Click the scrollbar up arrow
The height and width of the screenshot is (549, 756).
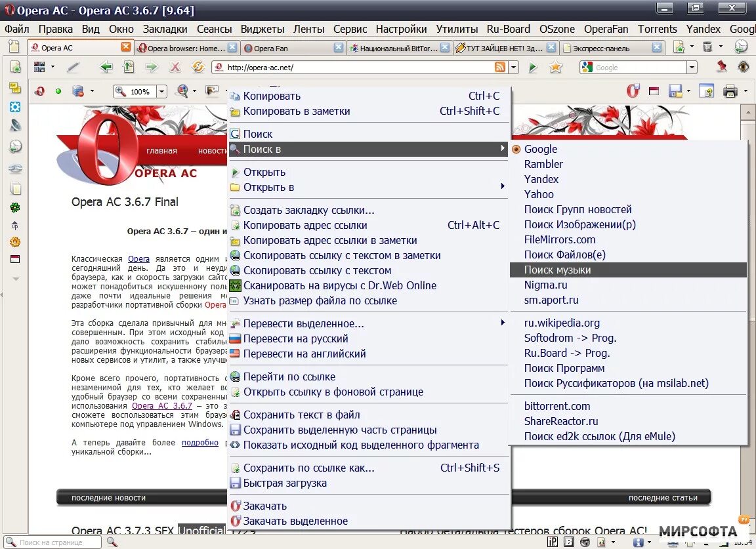[748, 112]
